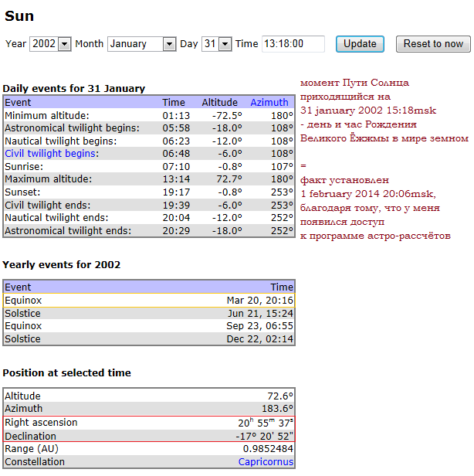Click the Dec 22, 02:14 solstice time

point(260,338)
